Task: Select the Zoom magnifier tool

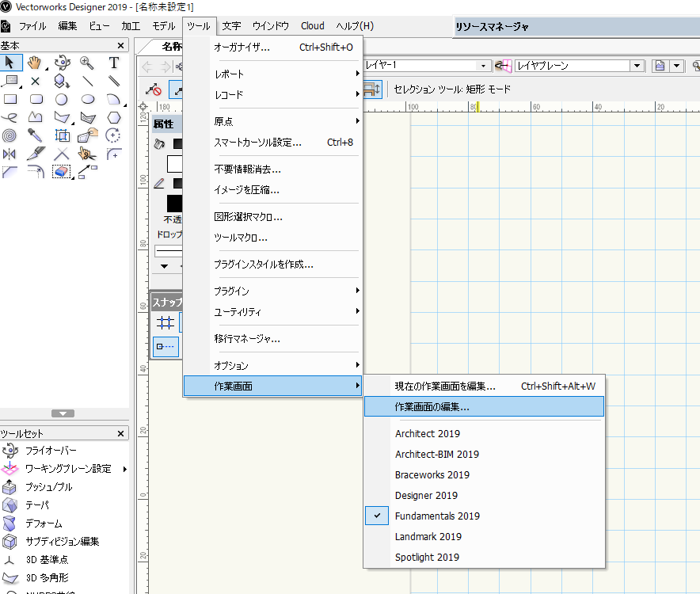Action: click(86, 63)
